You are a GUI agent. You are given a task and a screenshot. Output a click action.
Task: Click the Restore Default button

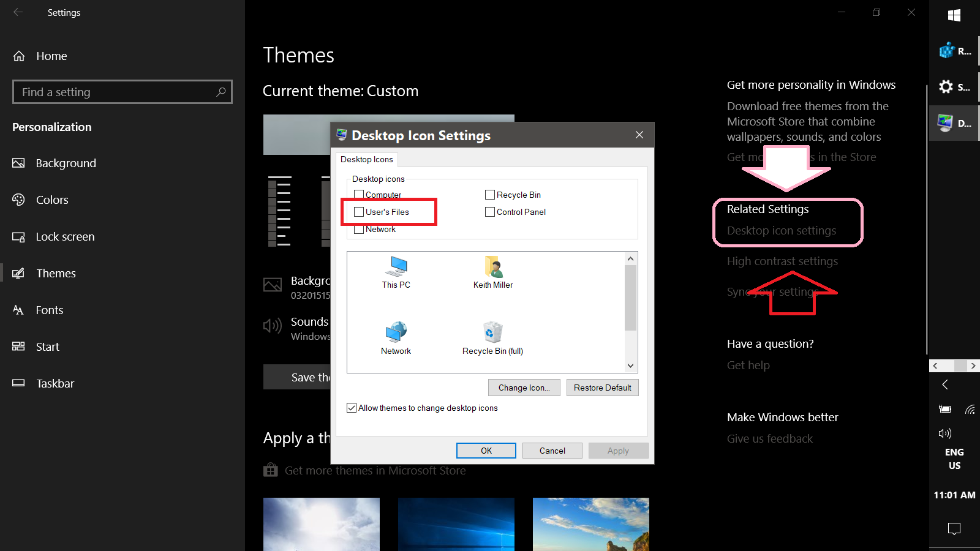pos(603,388)
